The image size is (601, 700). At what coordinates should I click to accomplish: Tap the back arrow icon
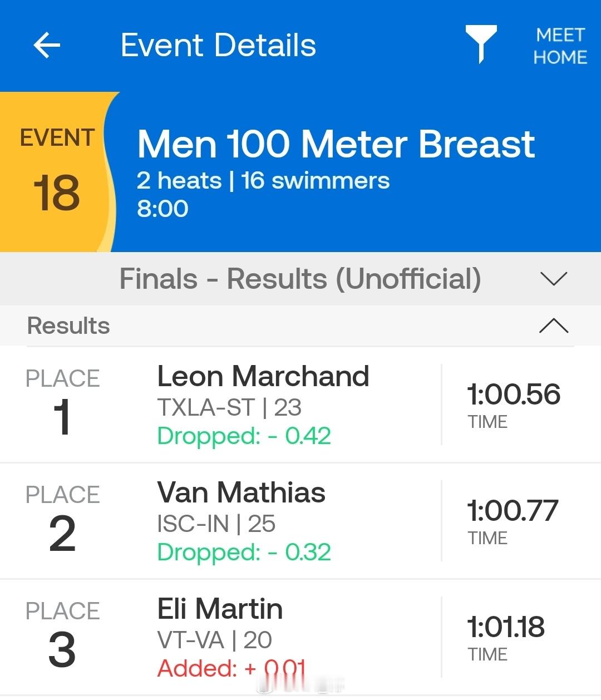click(x=47, y=45)
